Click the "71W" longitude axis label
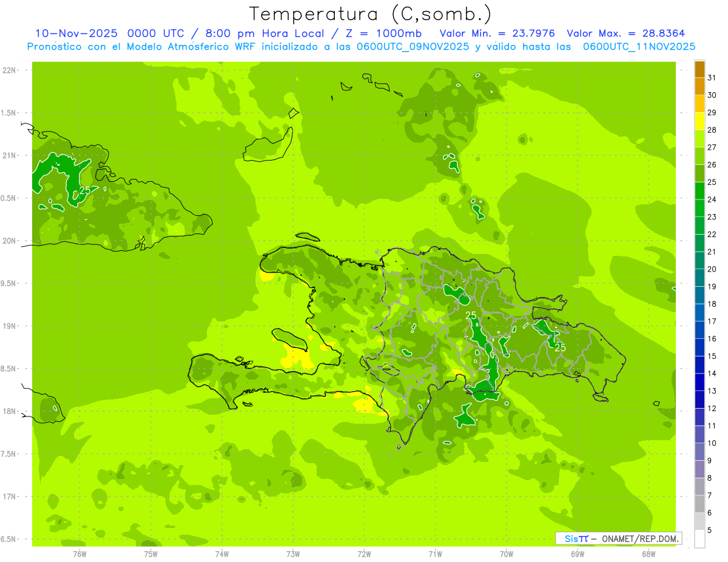This screenshot has width=728, height=562. pyautogui.click(x=435, y=554)
